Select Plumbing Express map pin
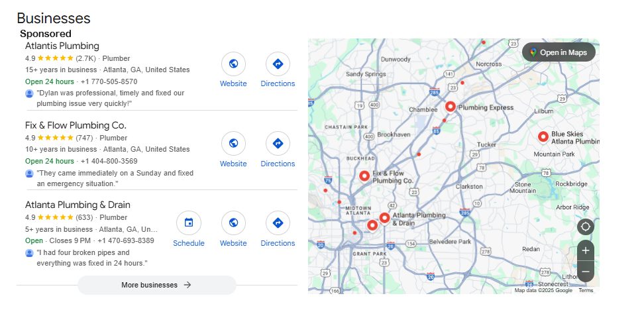 click(450, 107)
